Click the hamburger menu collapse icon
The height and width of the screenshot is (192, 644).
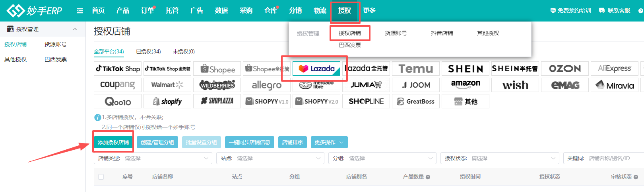[80, 11]
